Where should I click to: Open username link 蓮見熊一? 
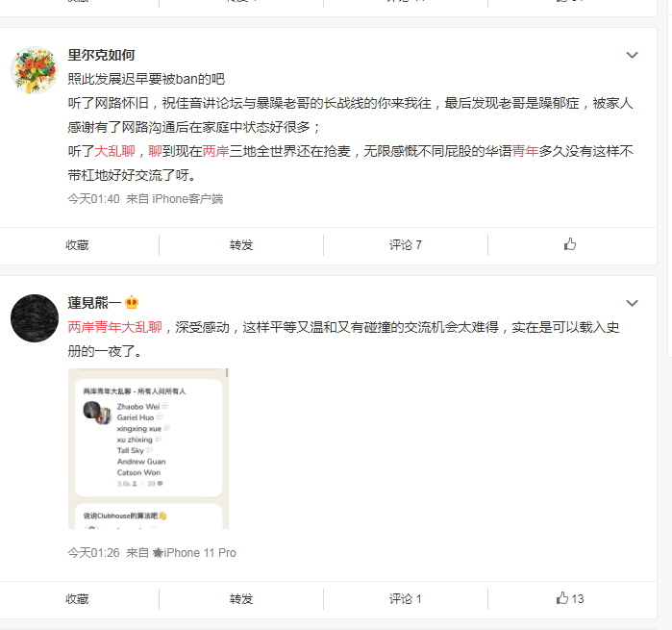(x=95, y=303)
